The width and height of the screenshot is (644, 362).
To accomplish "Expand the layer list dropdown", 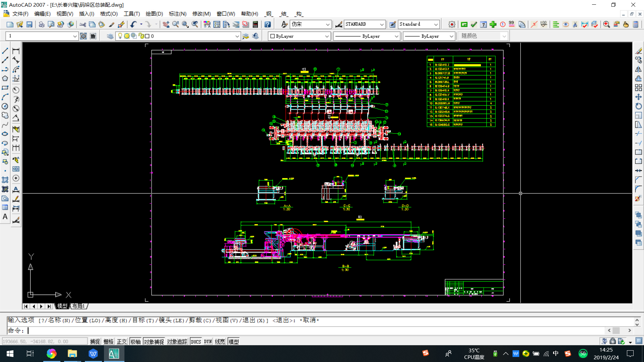I will coord(237,36).
